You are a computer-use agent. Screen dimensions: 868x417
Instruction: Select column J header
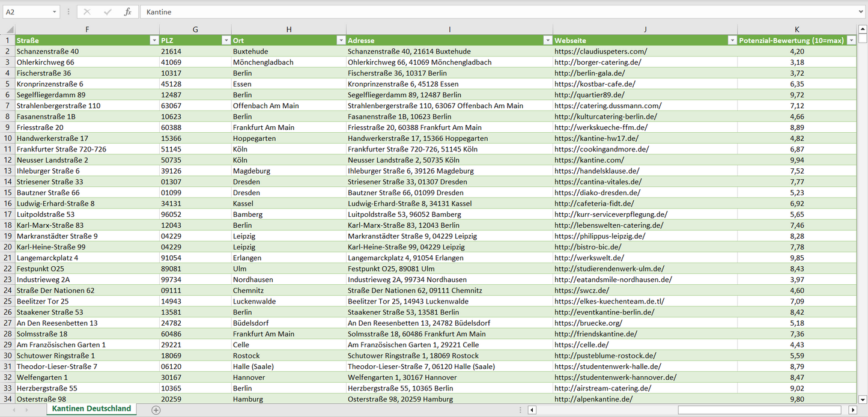645,29
